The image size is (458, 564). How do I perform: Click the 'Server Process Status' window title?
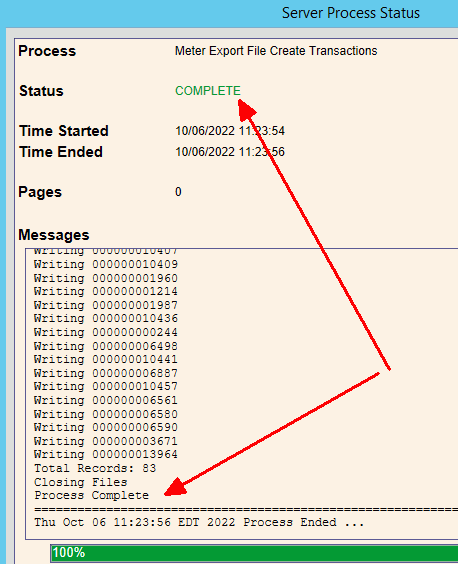coord(351,13)
